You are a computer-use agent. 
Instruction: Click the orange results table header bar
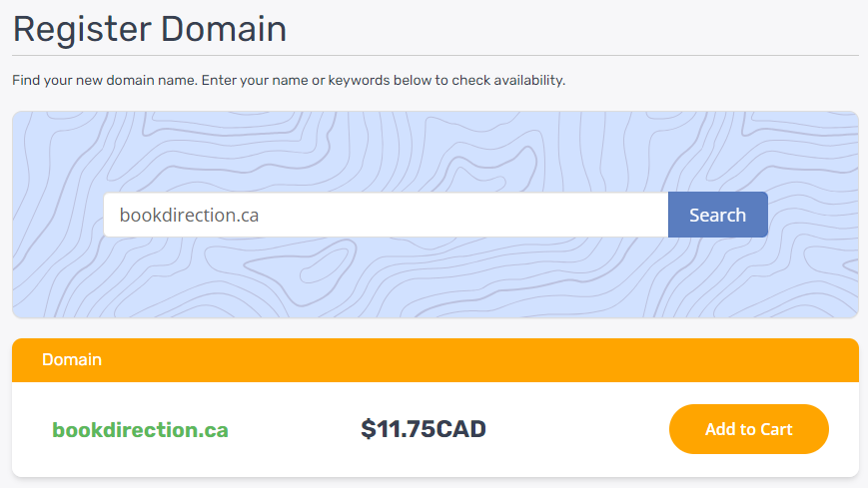click(435, 360)
